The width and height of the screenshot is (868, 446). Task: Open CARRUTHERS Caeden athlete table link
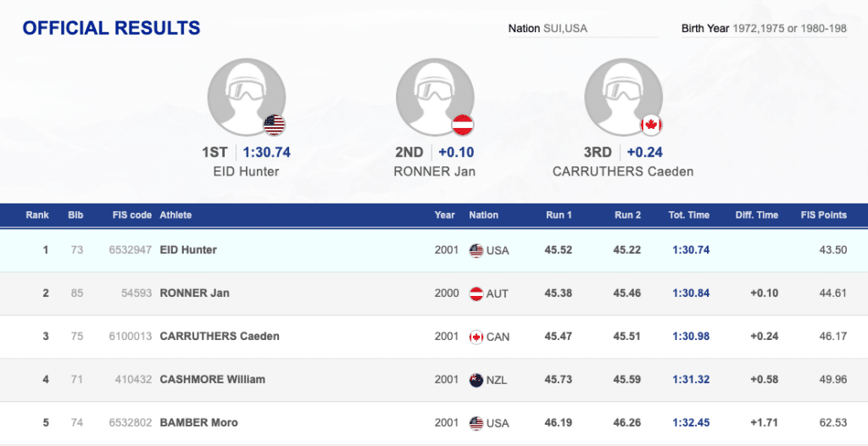pyautogui.click(x=220, y=337)
